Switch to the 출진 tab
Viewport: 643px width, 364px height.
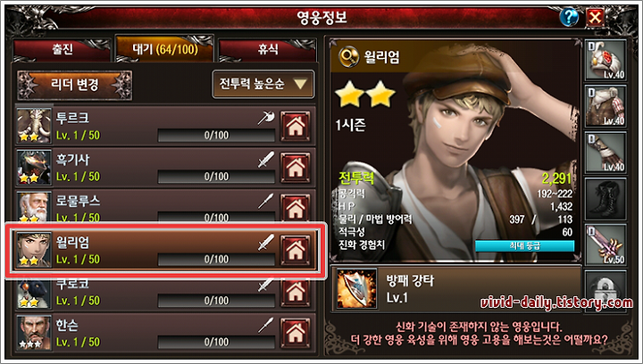(63, 50)
